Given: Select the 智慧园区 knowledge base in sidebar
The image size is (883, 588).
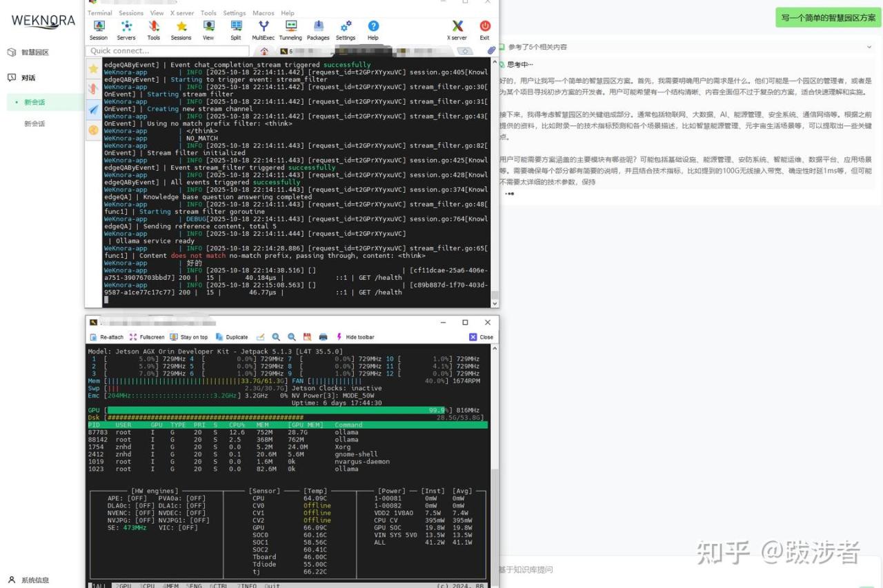Looking at the screenshot, I should [34, 52].
